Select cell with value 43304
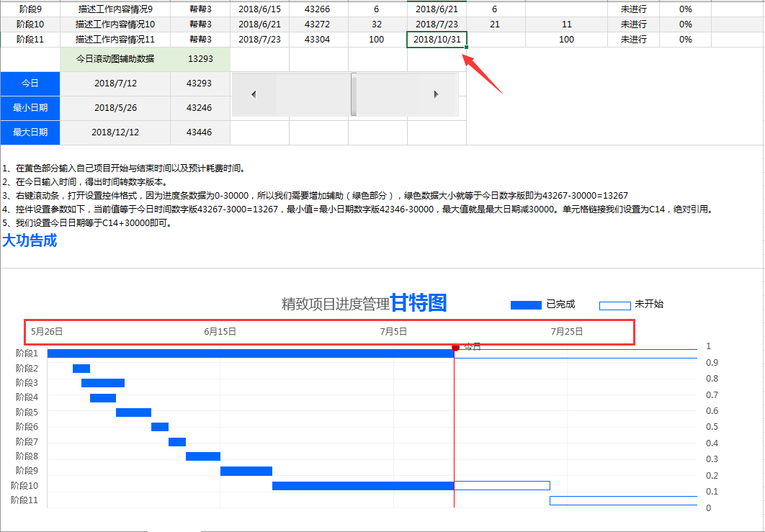This screenshot has height=532, width=765. [x=317, y=40]
